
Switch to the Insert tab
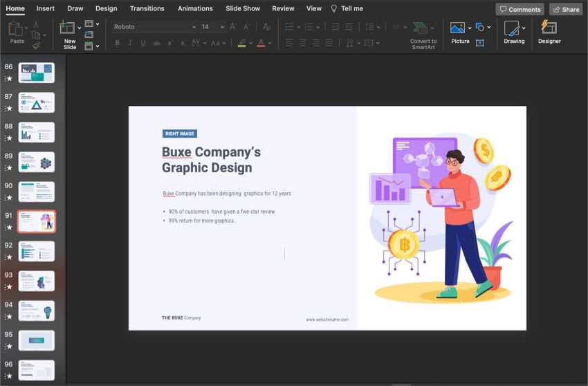coord(46,8)
